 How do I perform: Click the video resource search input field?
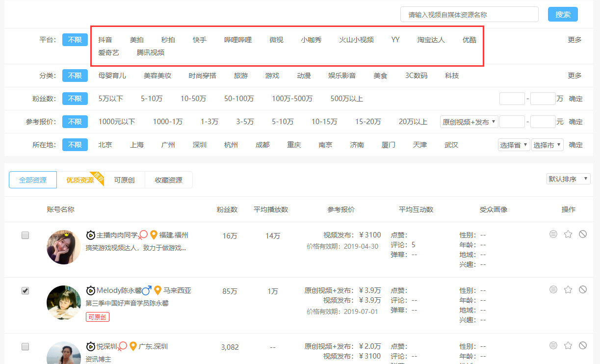coord(469,14)
